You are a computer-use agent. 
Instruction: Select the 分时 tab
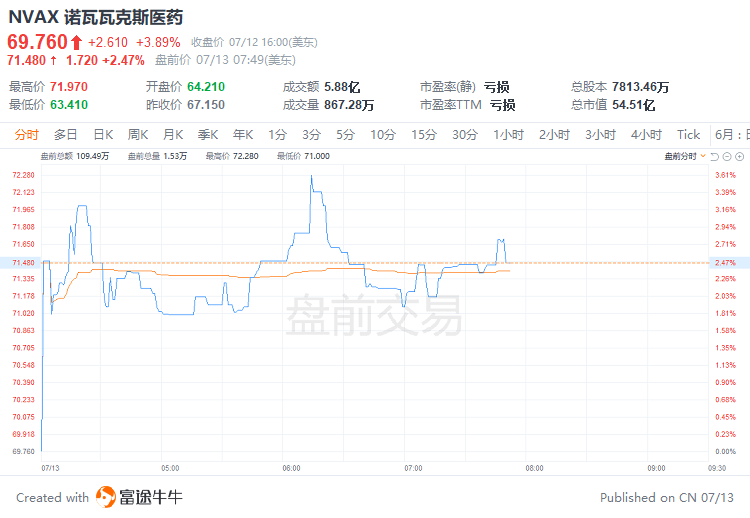26,135
